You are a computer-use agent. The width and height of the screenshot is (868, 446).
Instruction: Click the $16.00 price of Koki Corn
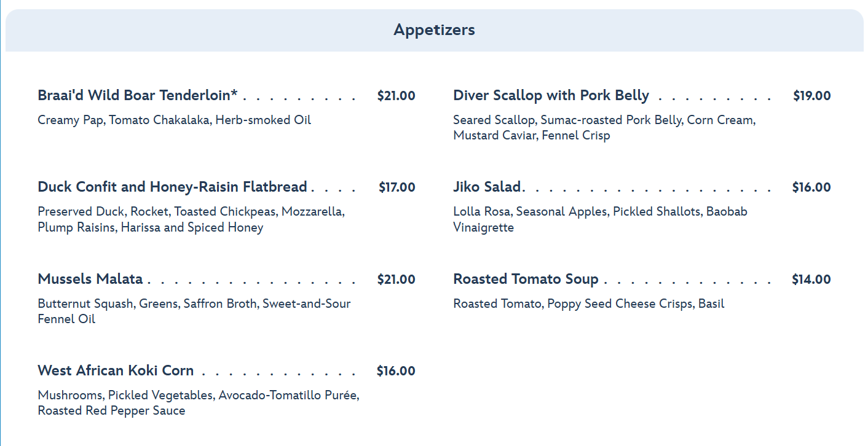pos(396,371)
